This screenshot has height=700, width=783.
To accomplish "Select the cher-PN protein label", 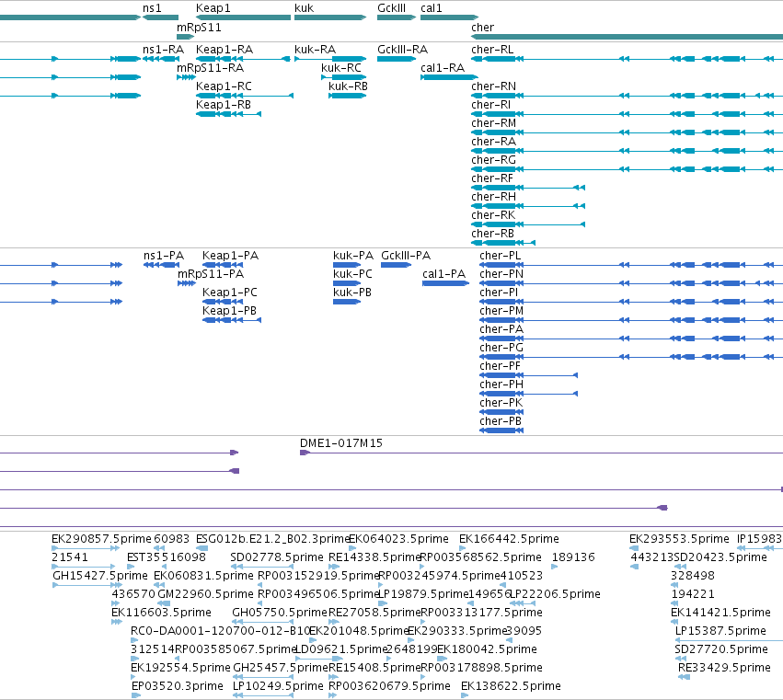I will point(501,274).
